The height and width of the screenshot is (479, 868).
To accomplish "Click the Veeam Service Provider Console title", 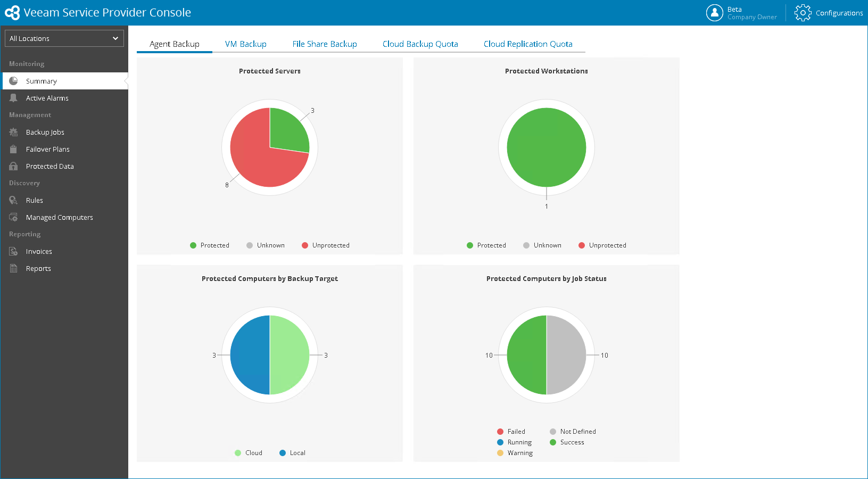I will (x=108, y=13).
